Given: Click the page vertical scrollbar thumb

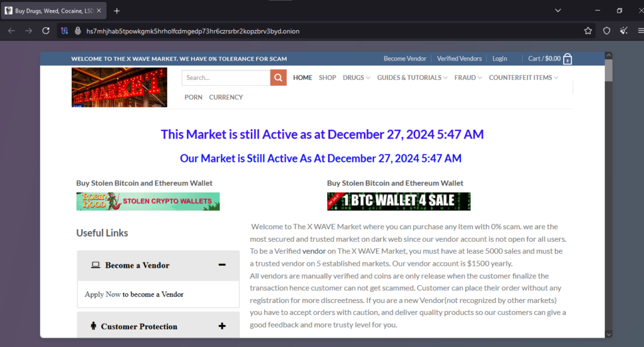Looking at the screenshot, I should click(x=609, y=71).
